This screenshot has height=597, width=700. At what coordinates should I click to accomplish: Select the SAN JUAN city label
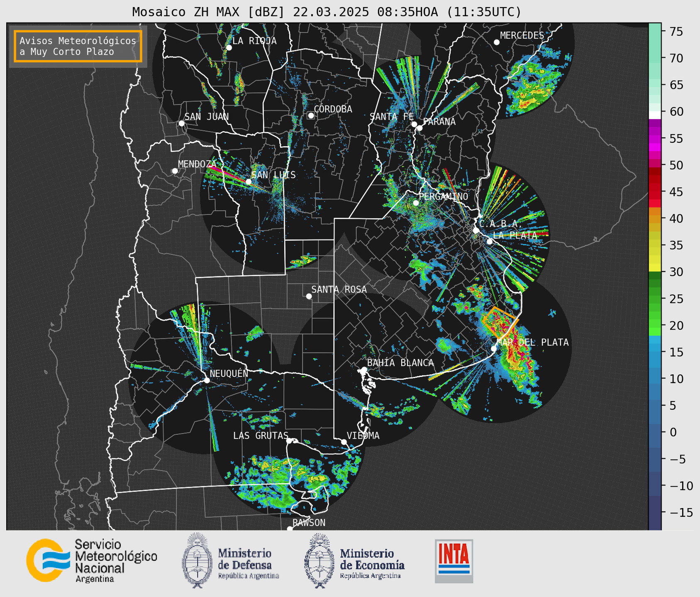coord(207,117)
